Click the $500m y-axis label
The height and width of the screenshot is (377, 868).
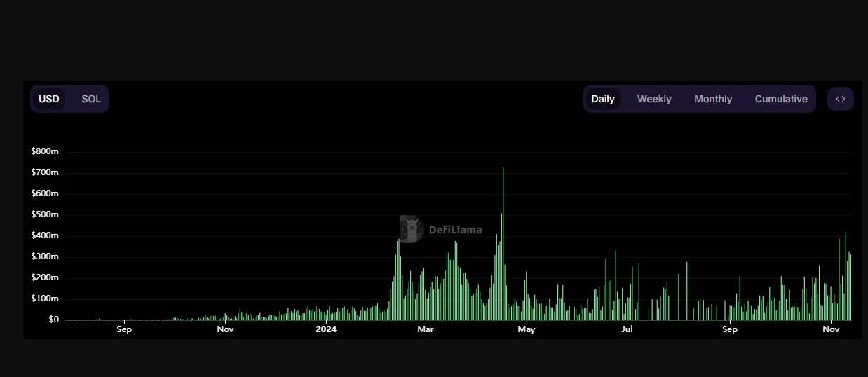pos(45,214)
